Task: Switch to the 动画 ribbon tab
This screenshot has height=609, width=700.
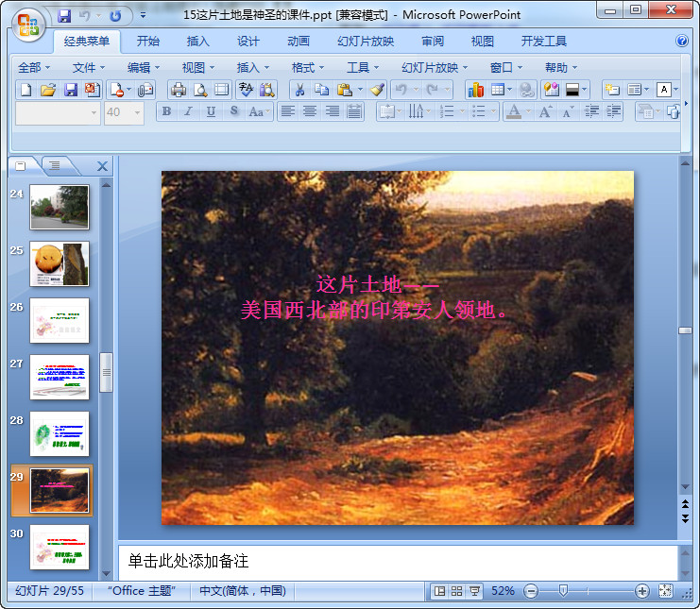Action: (x=299, y=42)
